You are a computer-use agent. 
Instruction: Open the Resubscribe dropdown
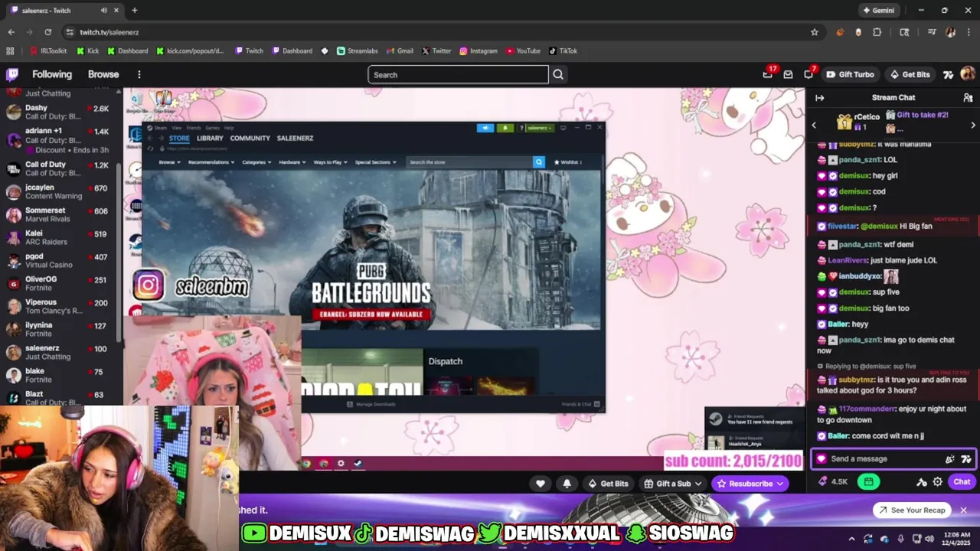pyautogui.click(x=750, y=484)
